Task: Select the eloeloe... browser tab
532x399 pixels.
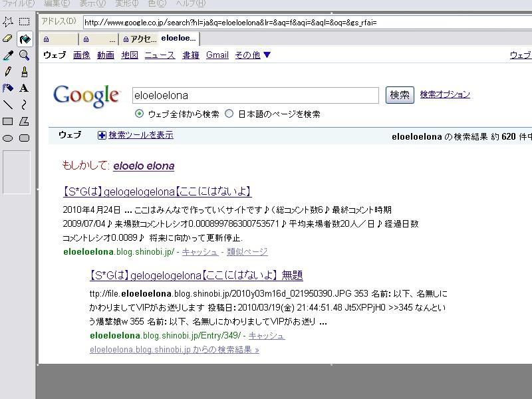Action: 179,39
